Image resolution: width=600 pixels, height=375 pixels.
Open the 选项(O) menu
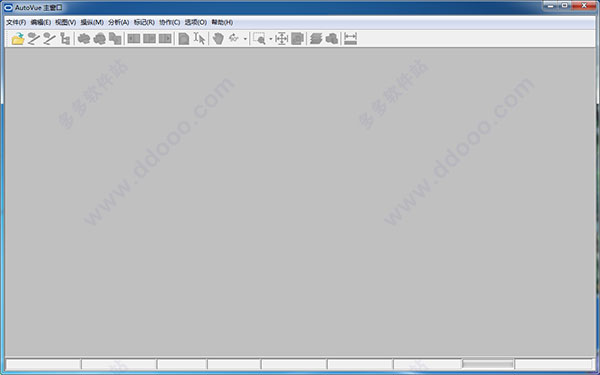196,22
